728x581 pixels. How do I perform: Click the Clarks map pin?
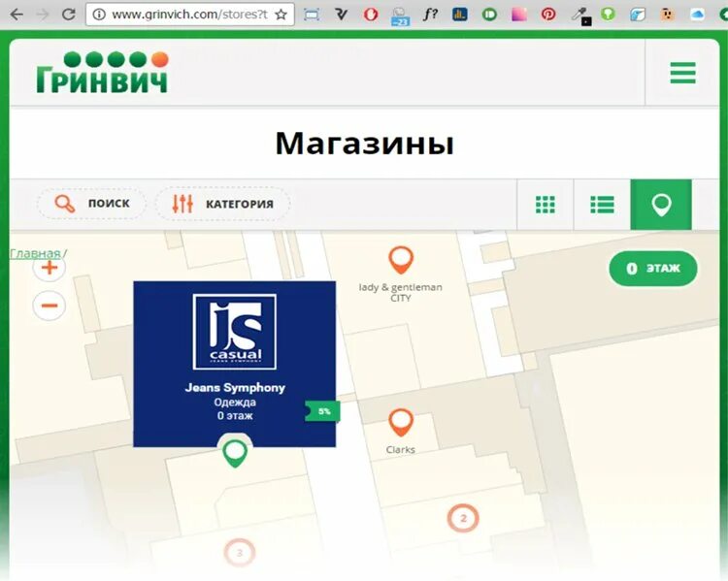[401, 423]
